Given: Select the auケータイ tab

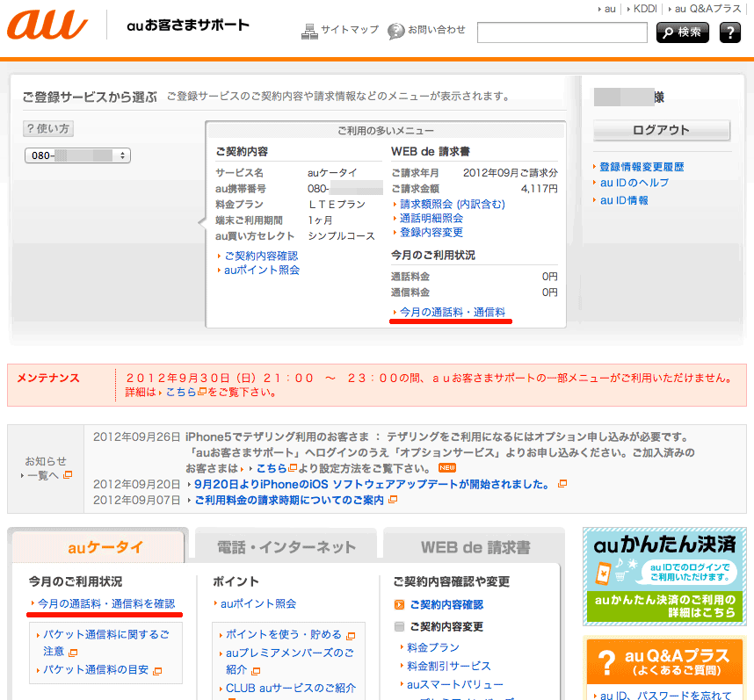Looking at the screenshot, I should pyautogui.click(x=98, y=547).
